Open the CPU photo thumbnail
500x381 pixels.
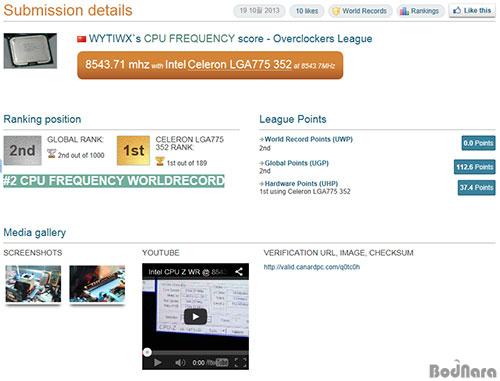[x=30, y=51]
